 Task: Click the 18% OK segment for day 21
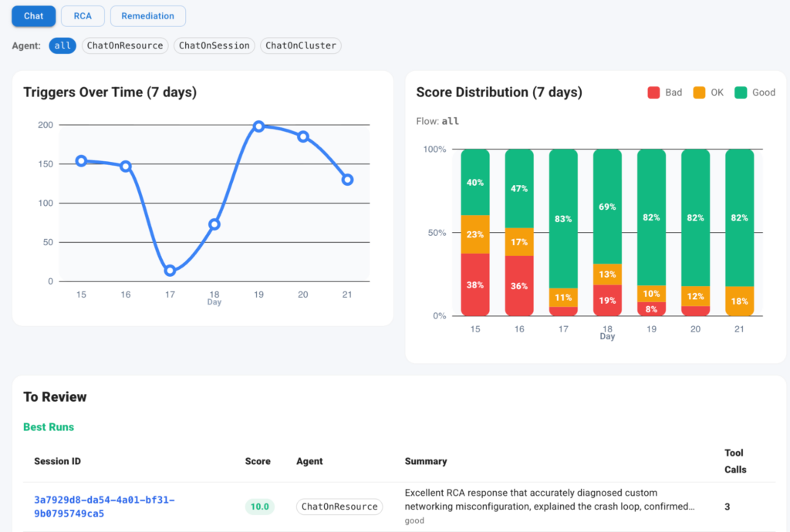click(740, 301)
